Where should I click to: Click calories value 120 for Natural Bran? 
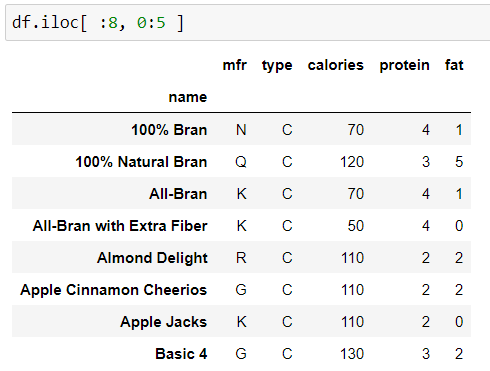click(x=352, y=162)
